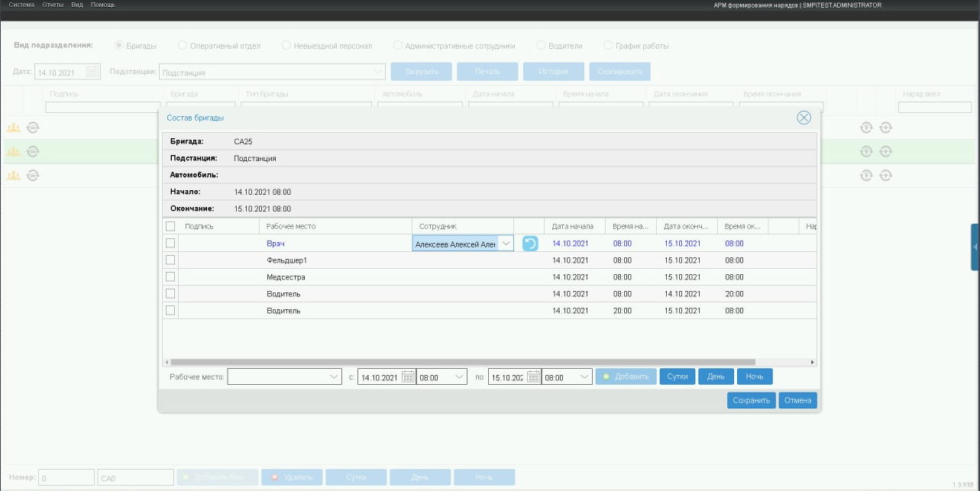980x491 pixels.
Task: Click the Ночь button in the bottom bar
Action: pyautogui.click(x=484, y=477)
